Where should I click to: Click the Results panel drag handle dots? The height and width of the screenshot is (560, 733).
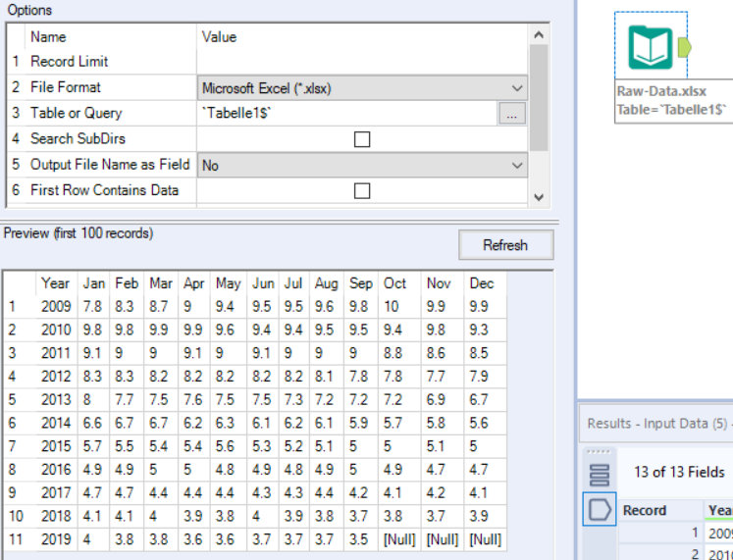tap(599, 452)
